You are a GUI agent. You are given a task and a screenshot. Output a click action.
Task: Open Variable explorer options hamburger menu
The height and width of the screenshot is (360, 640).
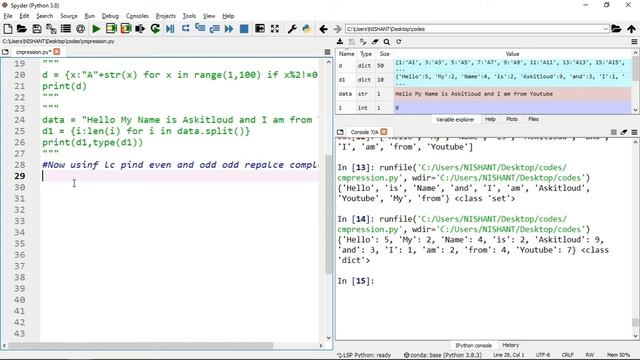634,42
